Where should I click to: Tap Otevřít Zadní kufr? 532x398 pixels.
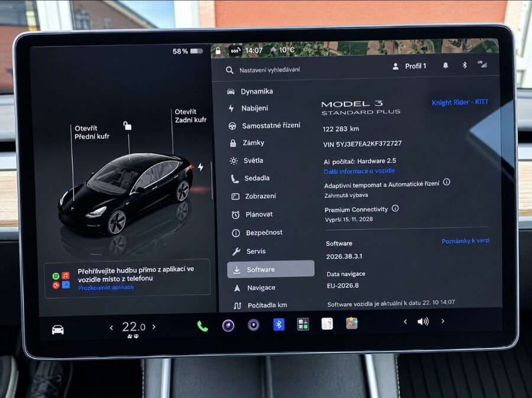tap(191, 116)
